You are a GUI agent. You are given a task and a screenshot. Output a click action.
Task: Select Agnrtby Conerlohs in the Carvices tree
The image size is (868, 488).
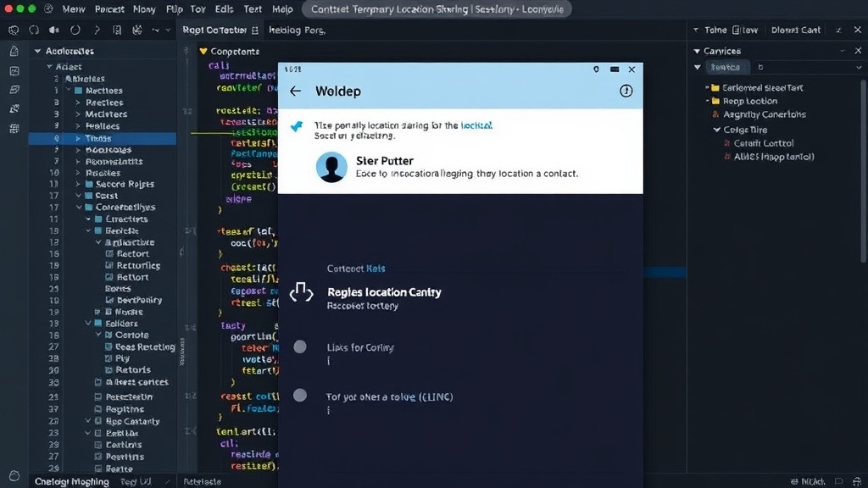coord(765,114)
